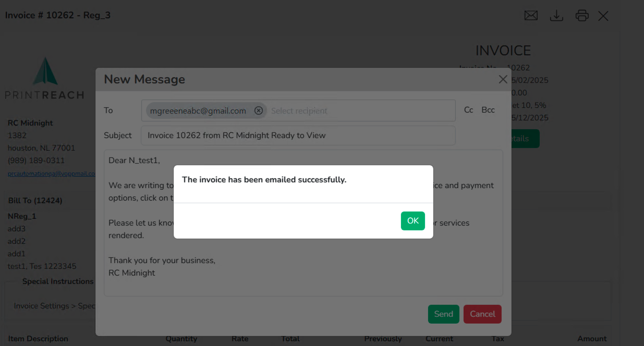Confirm the success message with OK
Image resolution: width=644 pixels, height=346 pixels.
click(412, 221)
